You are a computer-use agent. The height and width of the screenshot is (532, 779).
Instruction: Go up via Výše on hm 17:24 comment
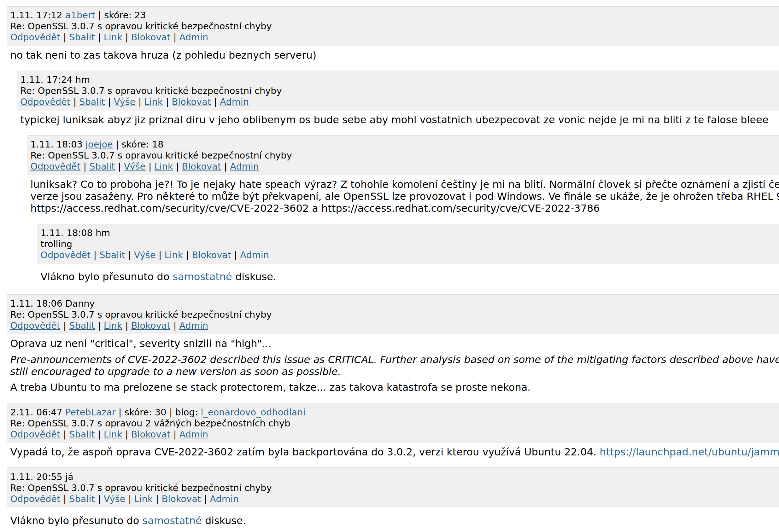click(124, 102)
